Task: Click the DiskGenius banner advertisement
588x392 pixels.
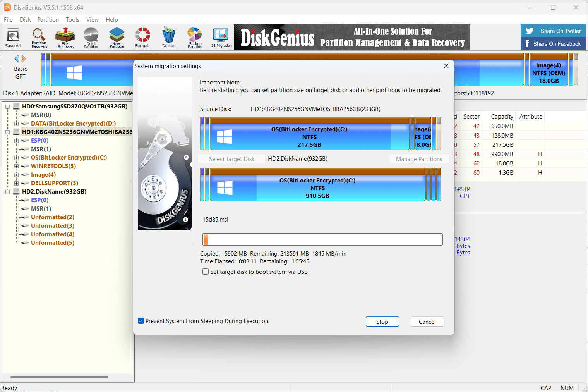Action: (352, 37)
